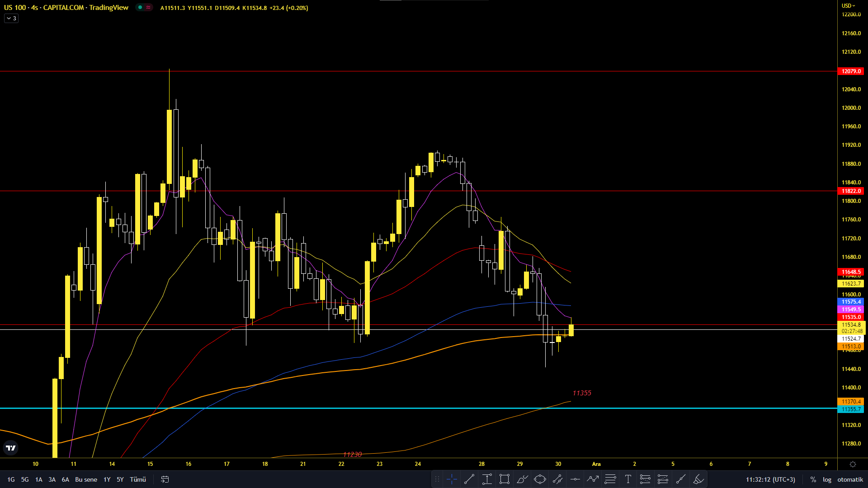Open the USD currency dropdown
The image size is (868, 488).
[x=849, y=6]
